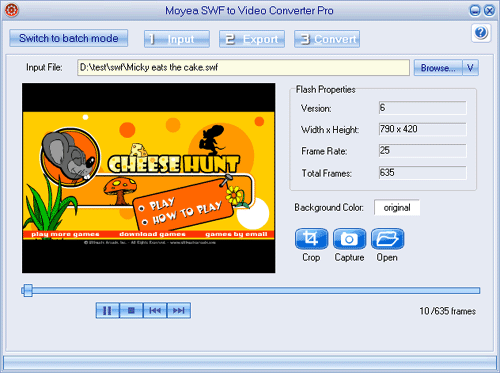Close the converter window
Screen dimensions: 500x373
pyautogui.click(x=489, y=11)
